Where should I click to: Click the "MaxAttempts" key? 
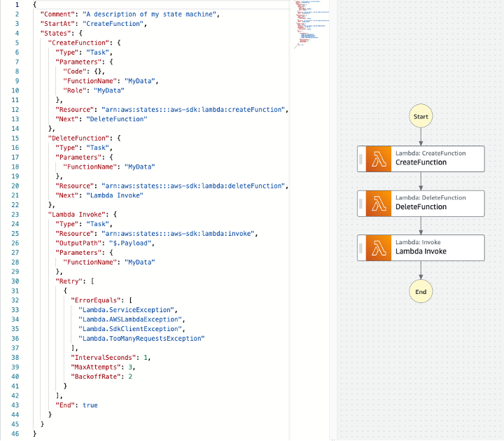pyautogui.click(x=96, y=367)
